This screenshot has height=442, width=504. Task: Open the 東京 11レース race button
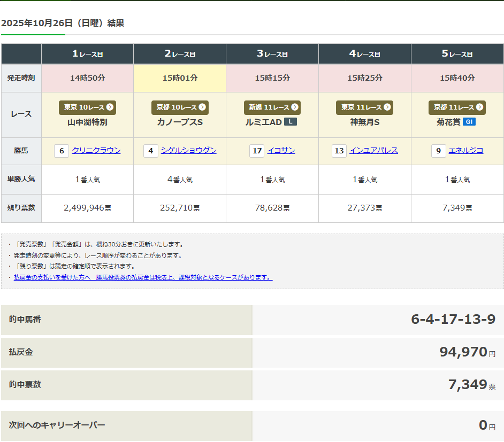[364, 107]
